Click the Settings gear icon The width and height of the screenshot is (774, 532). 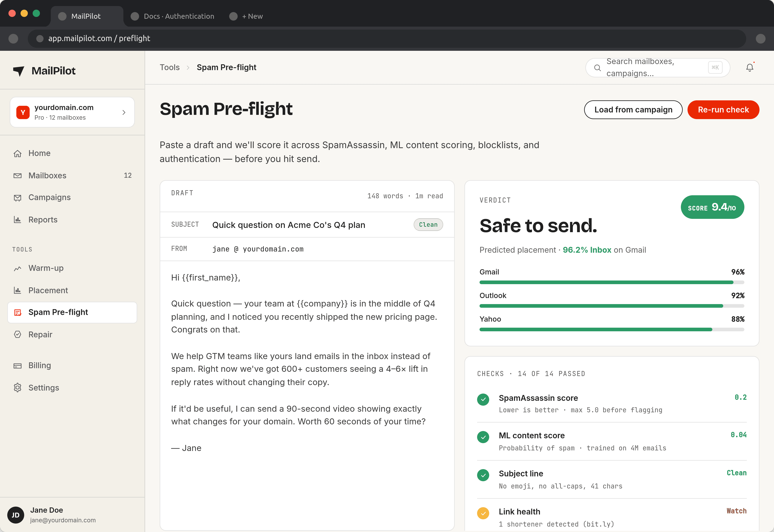[18, 388]
